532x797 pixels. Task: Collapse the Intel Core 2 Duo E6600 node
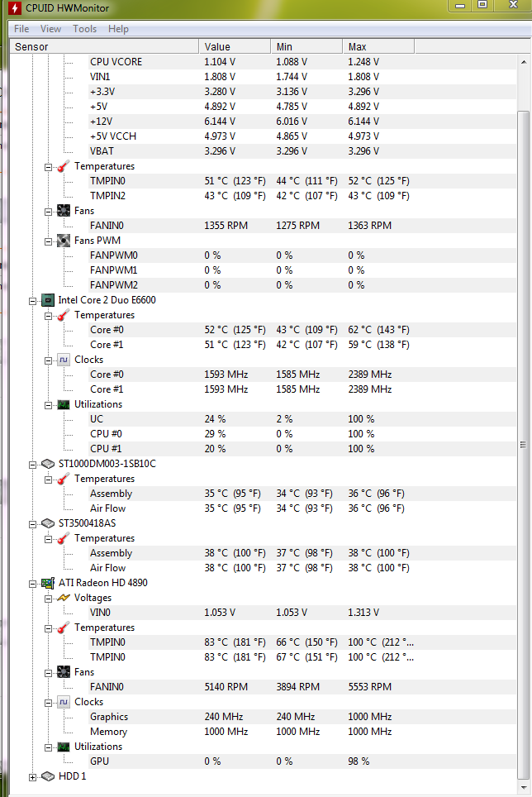(x=32, y=301)
